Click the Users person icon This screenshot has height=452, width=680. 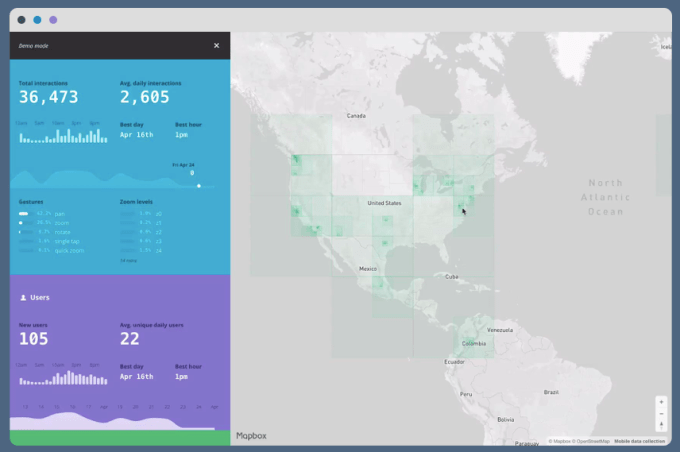pos(23,298)
